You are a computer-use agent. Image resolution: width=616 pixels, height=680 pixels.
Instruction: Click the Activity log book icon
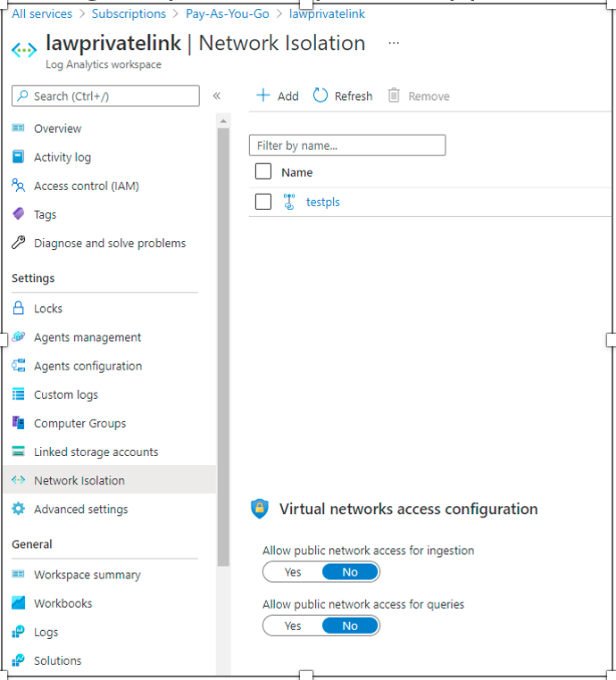click(x=18, y=156)
